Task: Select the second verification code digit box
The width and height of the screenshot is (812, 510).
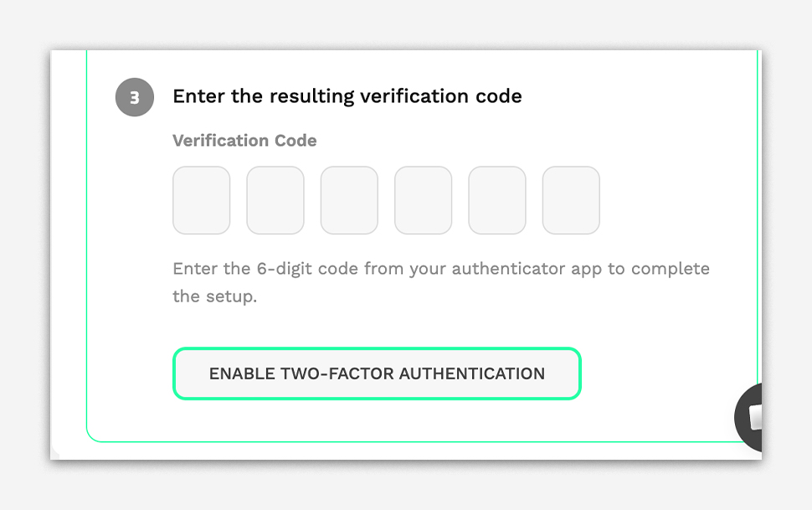Action: pyautogui.click(x=275, y=200)
